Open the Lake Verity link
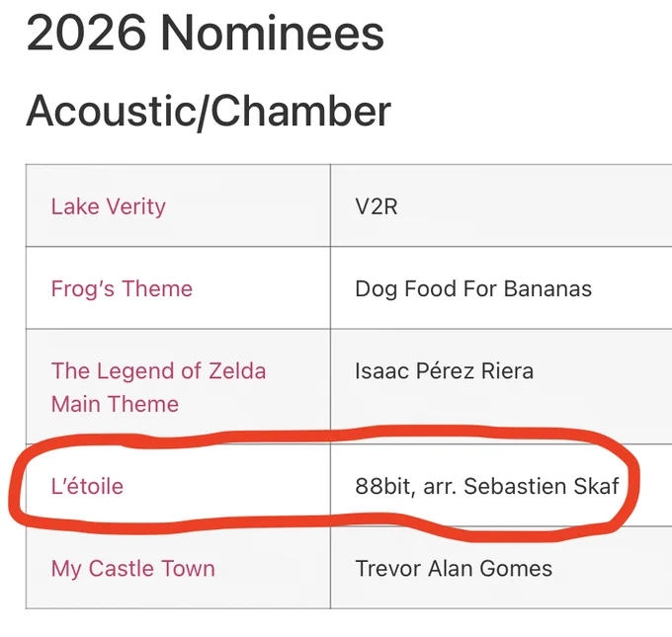The height and width of the screenshot is (637, 672). click(109, 206)
